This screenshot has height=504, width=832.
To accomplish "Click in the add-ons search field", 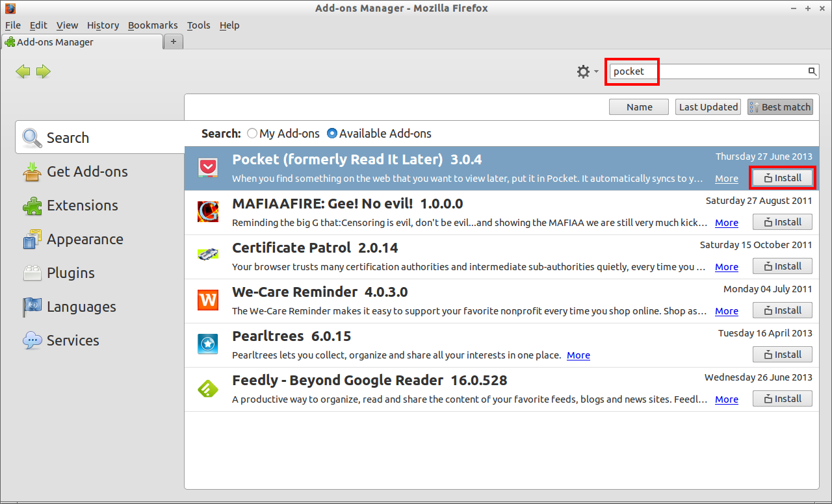I will [713, 71].
